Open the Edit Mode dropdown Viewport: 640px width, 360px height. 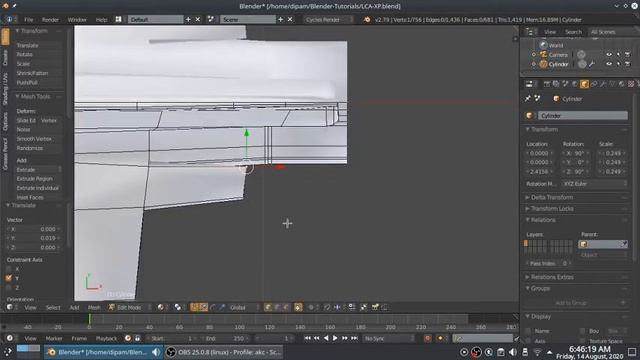pyautogui.click(x=130, y=307)
